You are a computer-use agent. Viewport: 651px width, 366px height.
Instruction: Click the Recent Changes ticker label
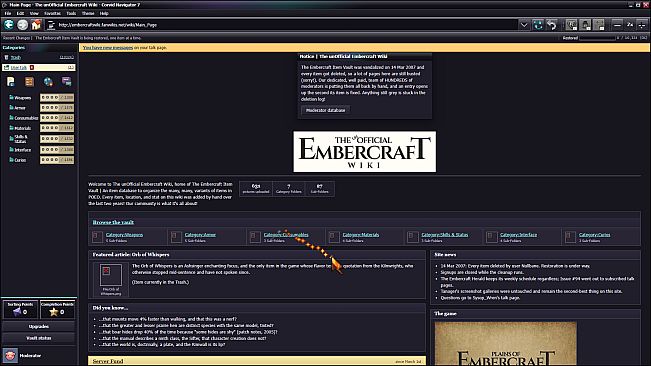17,38
